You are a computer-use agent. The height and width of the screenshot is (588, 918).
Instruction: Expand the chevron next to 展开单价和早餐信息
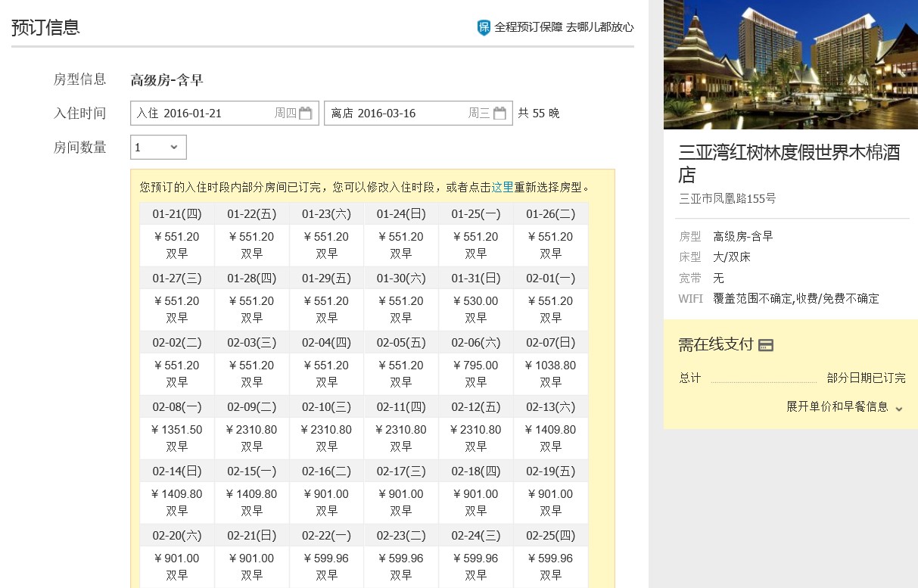(x=899, y=408)
